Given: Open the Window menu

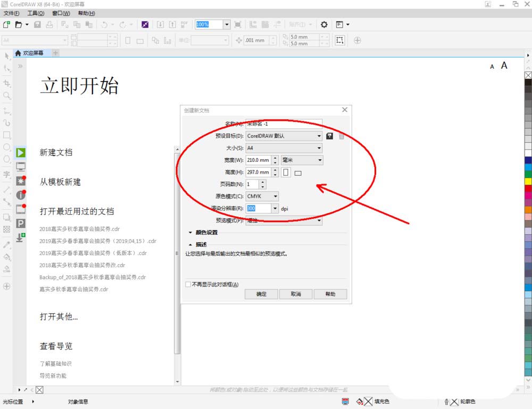Looking at the screenshot, I should 61,13.
